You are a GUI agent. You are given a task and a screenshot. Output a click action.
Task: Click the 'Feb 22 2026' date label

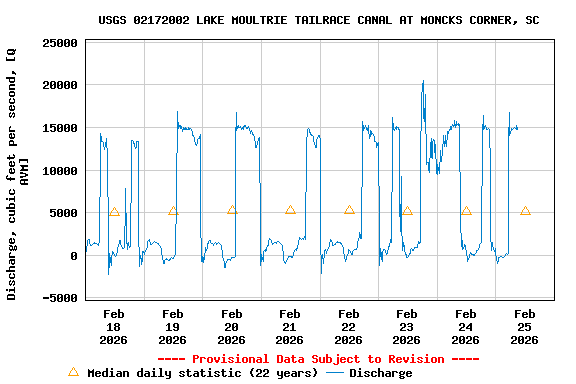(x=349, y=327)
